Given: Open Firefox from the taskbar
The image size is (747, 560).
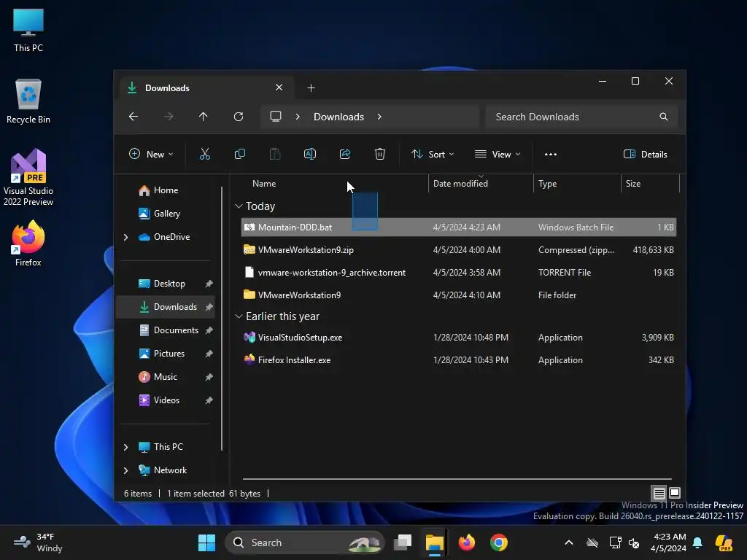Looking at the screenshot, I should tap(466, 542).
